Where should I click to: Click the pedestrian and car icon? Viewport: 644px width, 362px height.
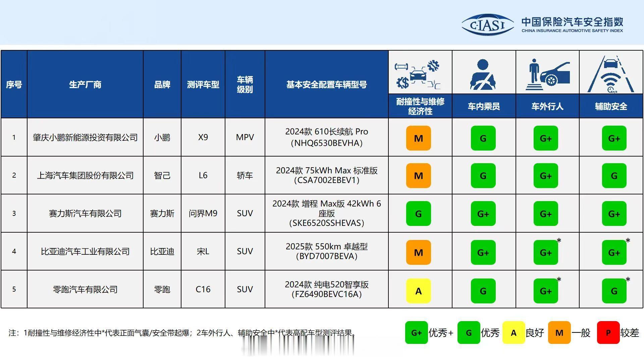547,74
